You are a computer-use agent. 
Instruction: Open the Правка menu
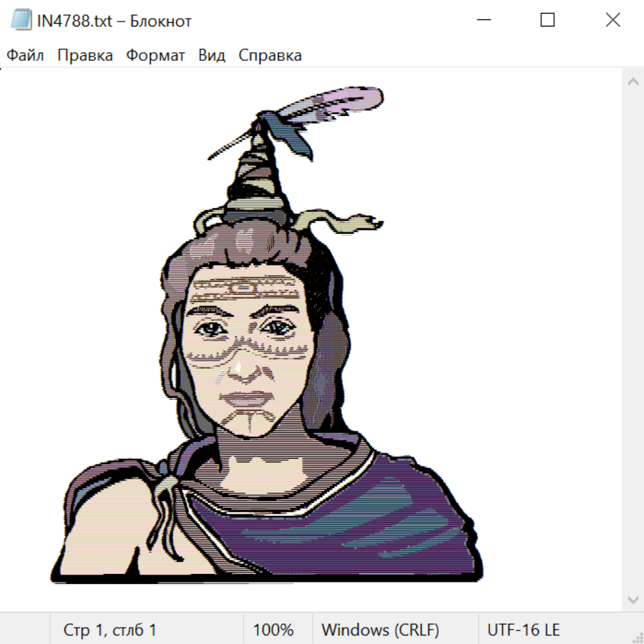pyautogui.click(x=85, y=56)
